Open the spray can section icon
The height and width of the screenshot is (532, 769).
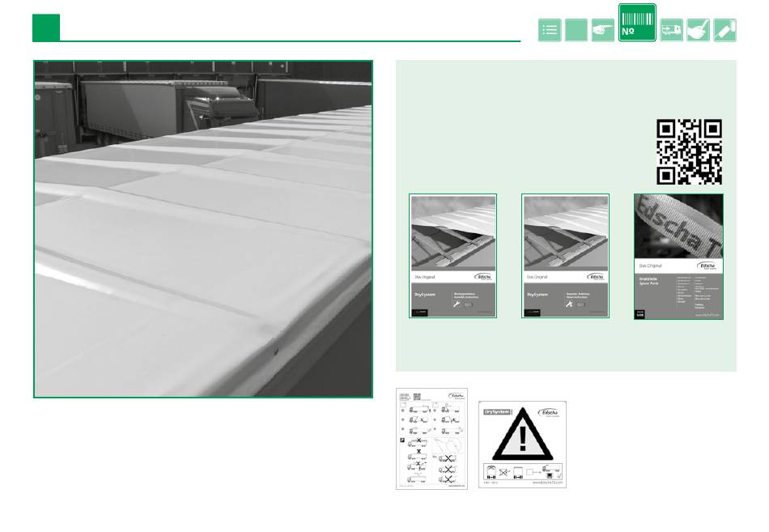click(724, 30)
